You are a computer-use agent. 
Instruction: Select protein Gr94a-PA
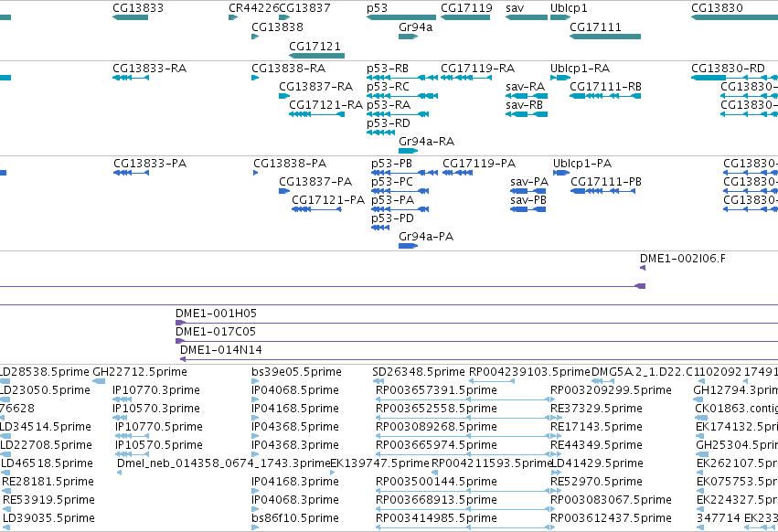[x=426, y=238]
